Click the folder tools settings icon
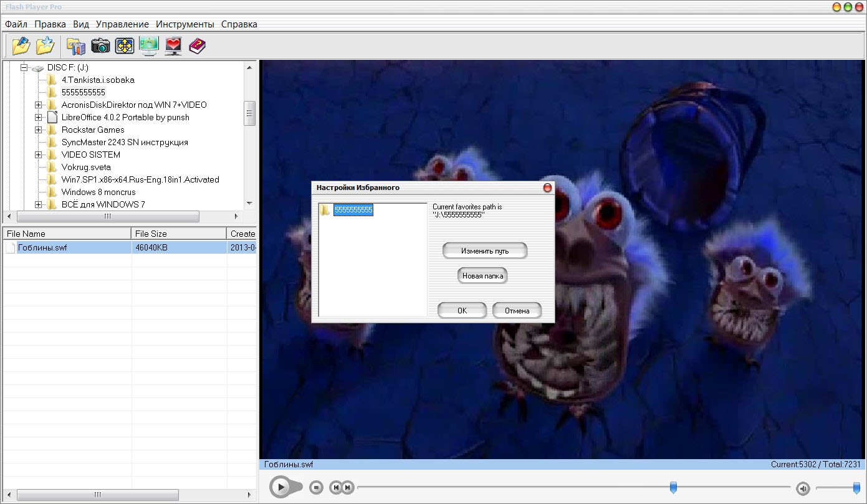This screenshot has height=504, width=867. point(76,45)
